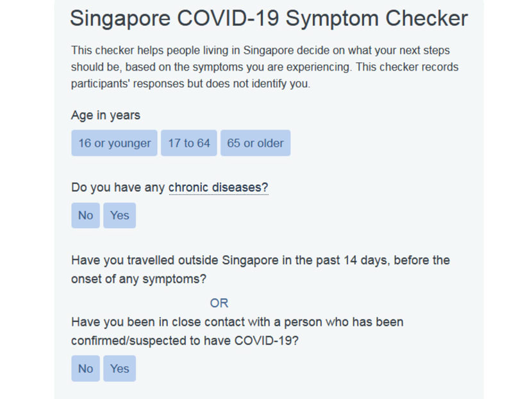Answer "Yes" to the chronic diseases question

[x=119, y=215]
